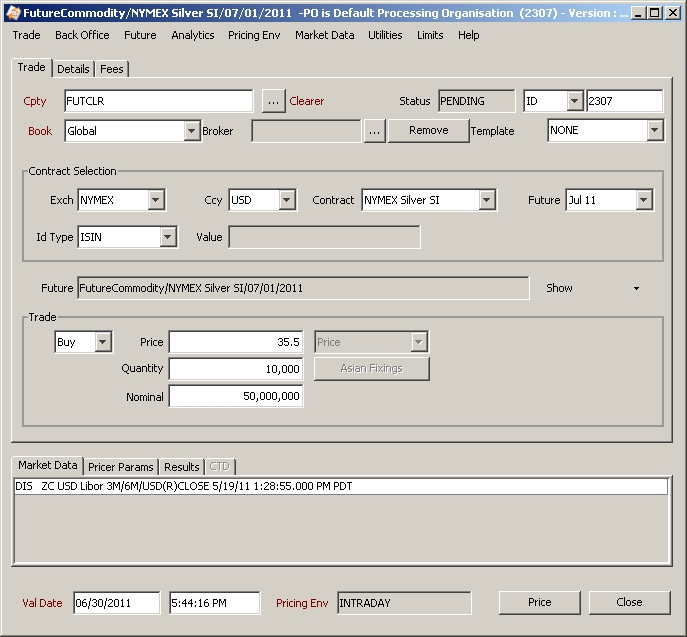Image resolution: width=687 pixels, height=637 pixels.
Task: Switch to the Results tab
Action: tap(182, 467)
